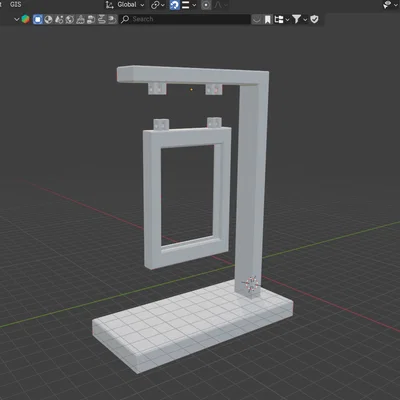Select the right bracket under the top beam
Image resolution: width=400 pixels, height=400 pixels.
pos(214,89)
